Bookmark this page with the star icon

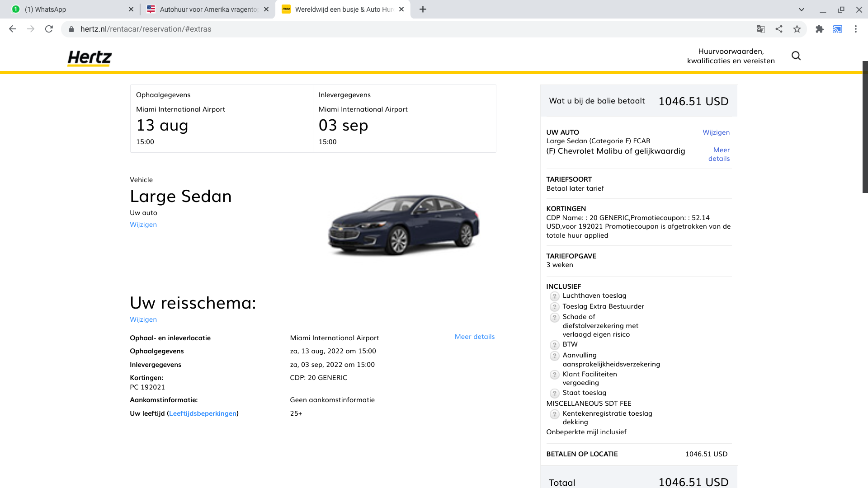click(x=797, y=29)
